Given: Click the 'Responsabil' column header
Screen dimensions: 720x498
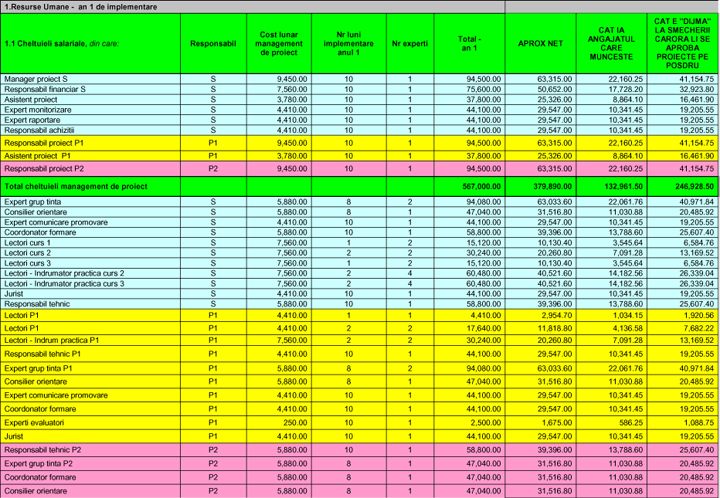Looking at the screenshot, I should tap(212, 43).
